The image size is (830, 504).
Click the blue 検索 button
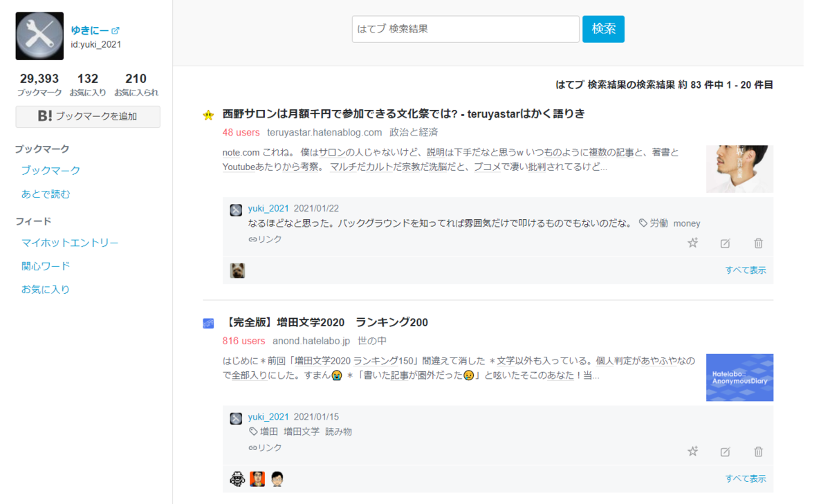(603, 29)
